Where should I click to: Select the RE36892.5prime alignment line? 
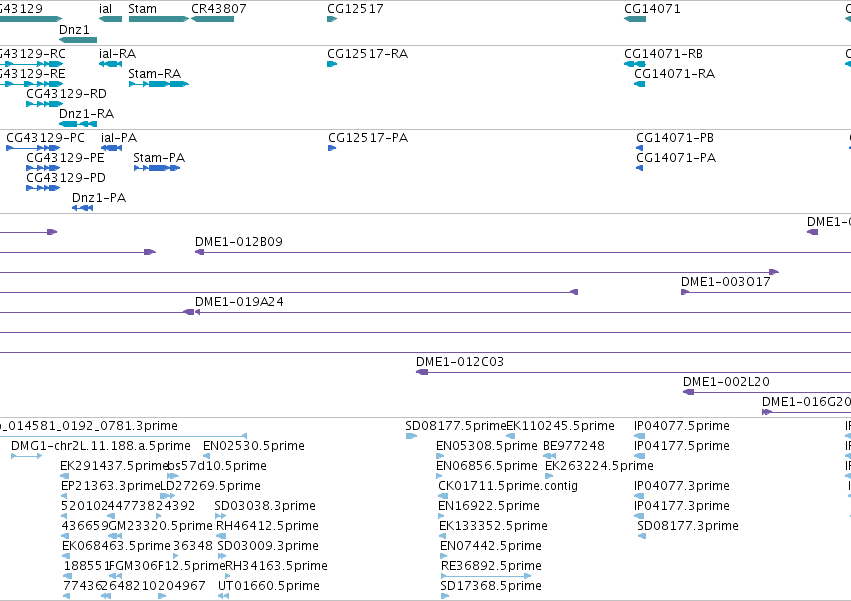click(486, 576)
